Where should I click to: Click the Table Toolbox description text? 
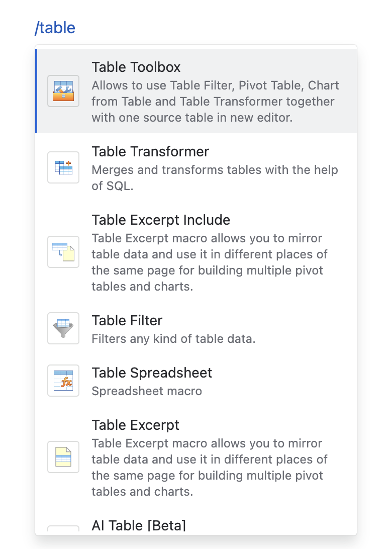coord(215,102)
